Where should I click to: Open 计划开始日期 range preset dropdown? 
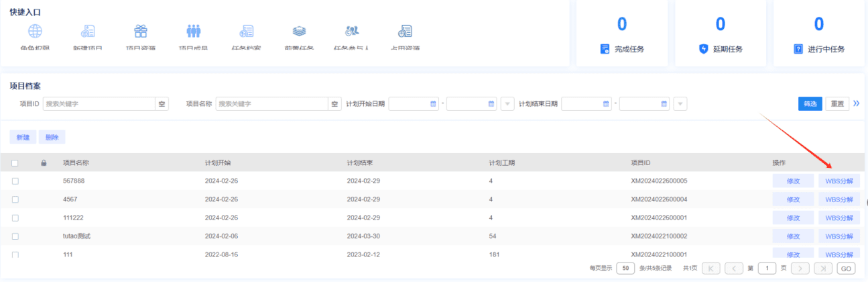point(507,104)
